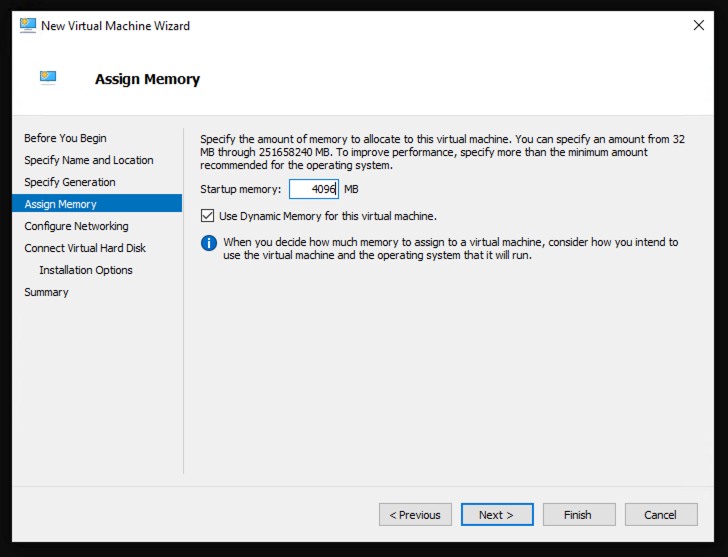Click the New Virtual Machine Wizard title text

point(115,25)
